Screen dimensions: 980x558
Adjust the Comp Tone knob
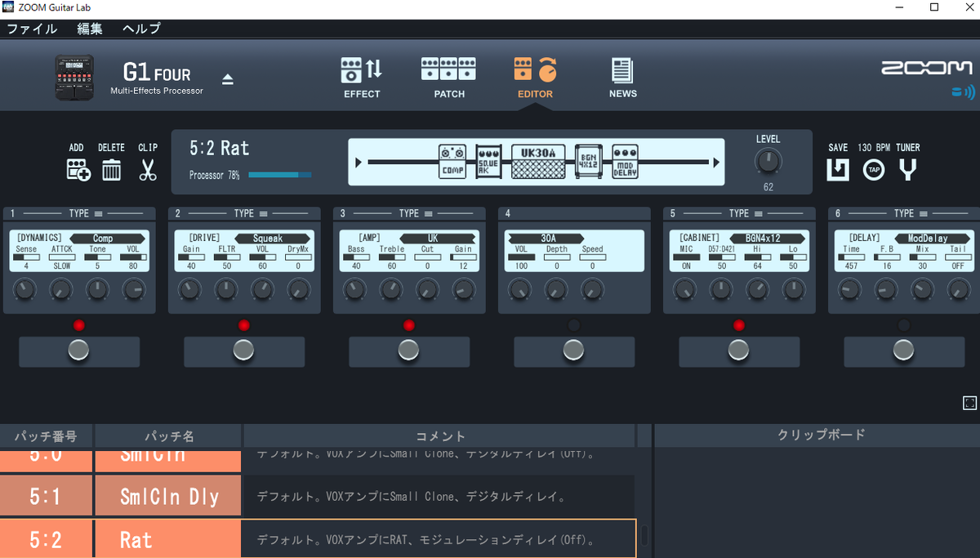[98, 288]
